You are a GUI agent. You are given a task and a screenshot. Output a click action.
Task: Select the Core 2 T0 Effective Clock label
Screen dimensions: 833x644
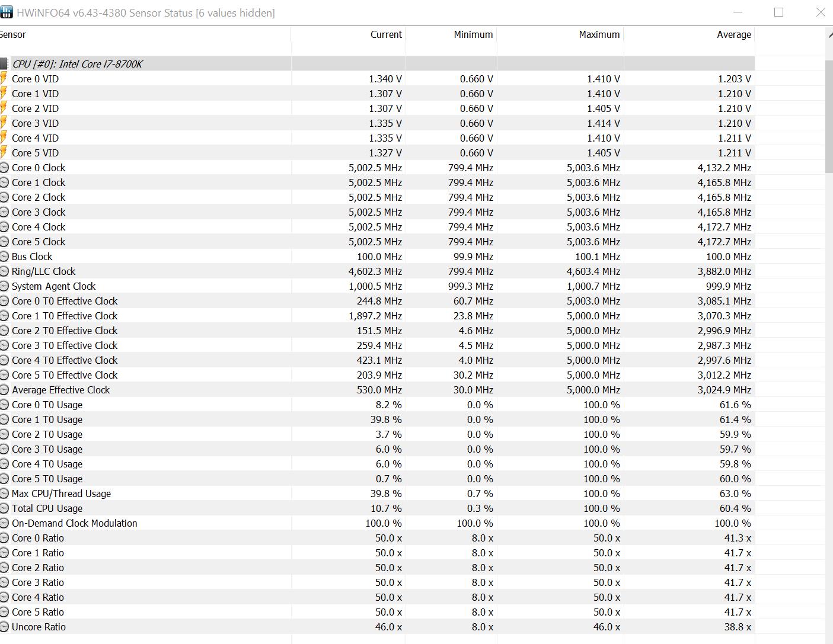65,331
